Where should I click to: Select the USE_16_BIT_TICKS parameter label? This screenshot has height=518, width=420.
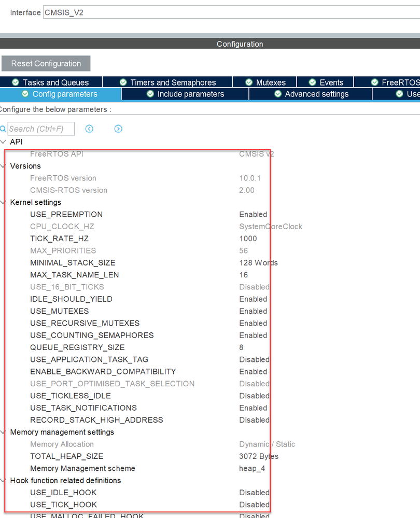coord(67,287)
